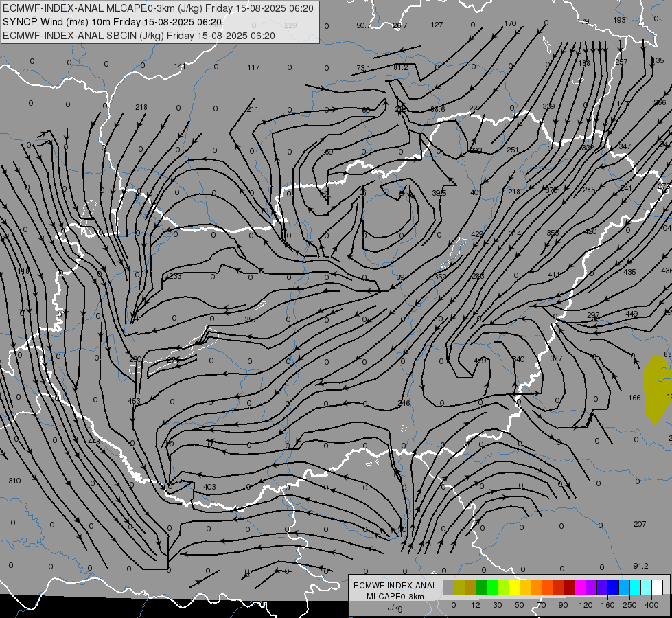Click the pure yellow legend swatch
672x618 pixels.
(514, 588)
